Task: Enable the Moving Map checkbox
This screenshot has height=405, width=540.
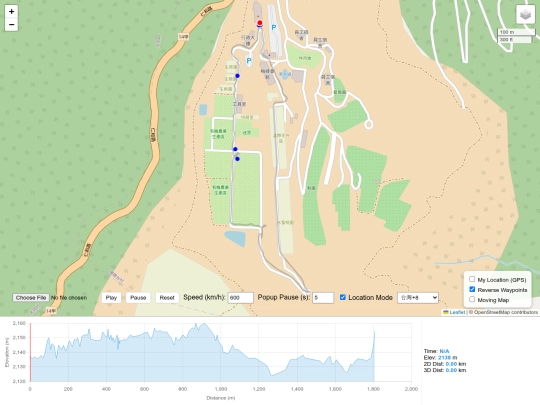Action: [472, 299]
